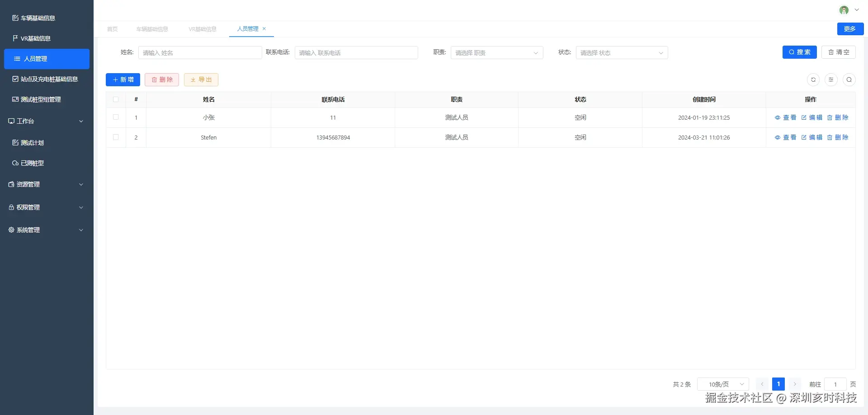Close the 人员管理 tab
The width and height of the screenshot is (868, 415).
(264, 28)
